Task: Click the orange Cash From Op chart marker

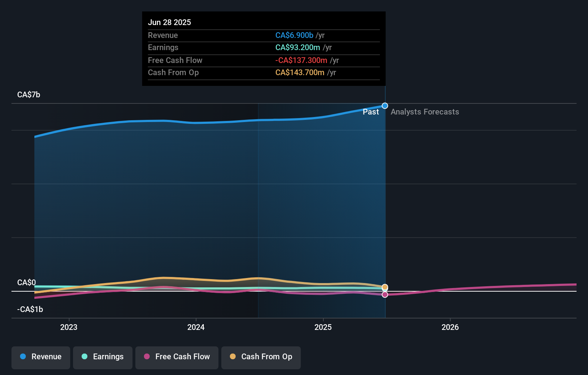Action: pyautogui.click(x=385, y=287)
